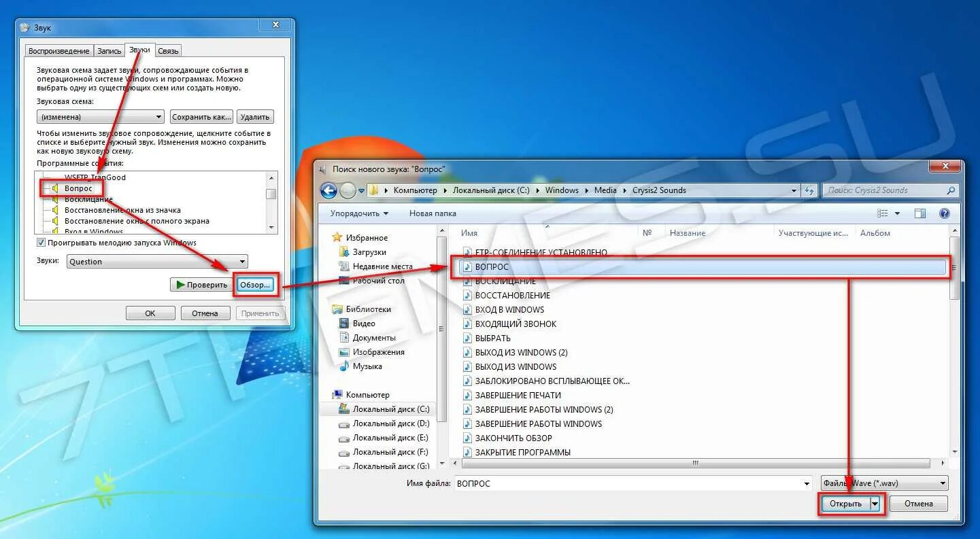Open the file type Wave (*.wav) dropdown
The height and width of the screenshot is (539, 980).
[884, 484]
